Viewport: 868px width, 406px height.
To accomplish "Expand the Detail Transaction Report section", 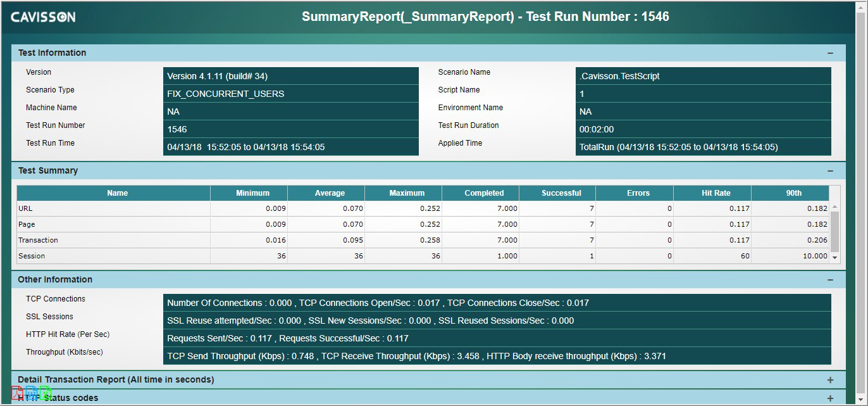I will tap(830, 380).
